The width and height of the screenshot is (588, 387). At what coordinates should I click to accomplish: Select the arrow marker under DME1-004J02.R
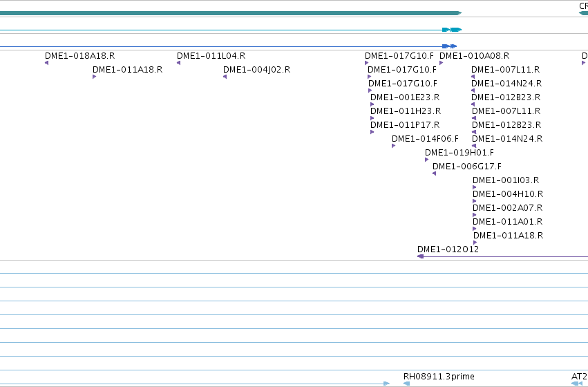225,77
